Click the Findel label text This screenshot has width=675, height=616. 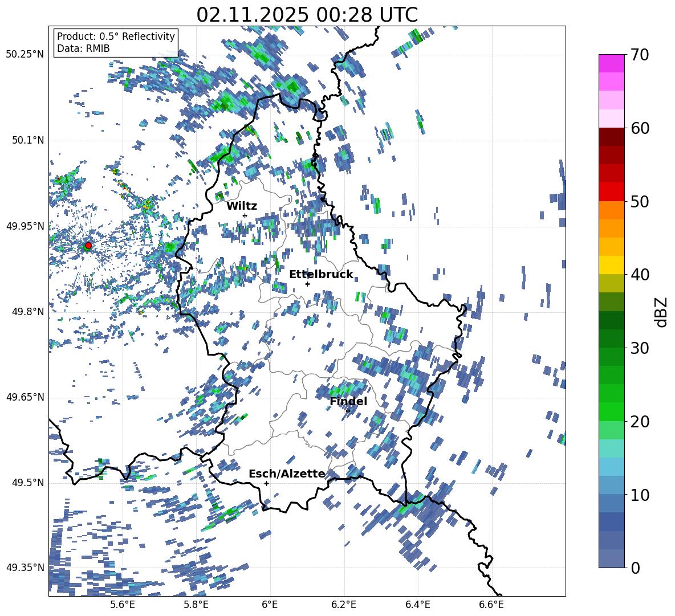pos(348,402)
